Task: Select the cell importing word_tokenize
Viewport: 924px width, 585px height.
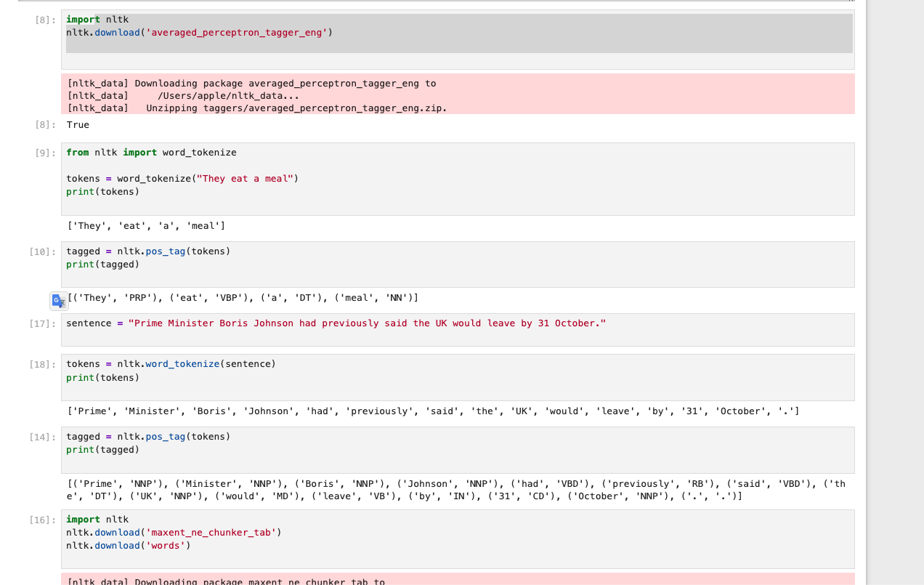Action: tap(458, 179)
